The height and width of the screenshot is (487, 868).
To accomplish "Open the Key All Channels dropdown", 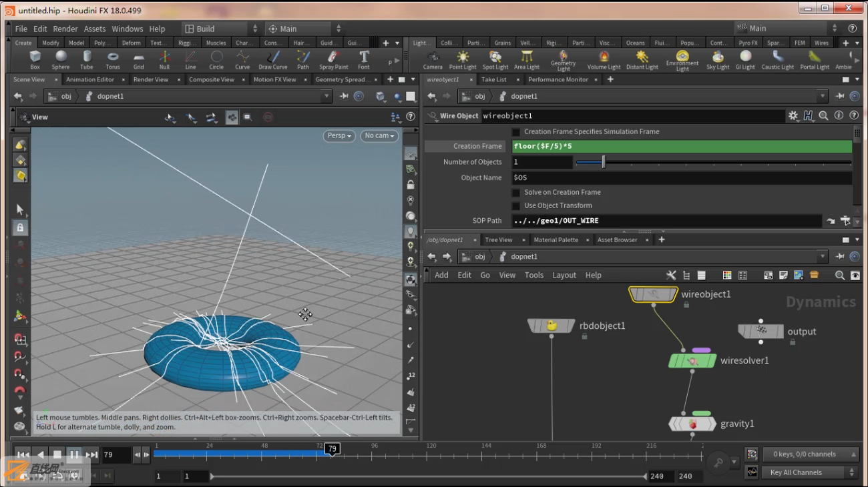I will (x=811, y=472).
